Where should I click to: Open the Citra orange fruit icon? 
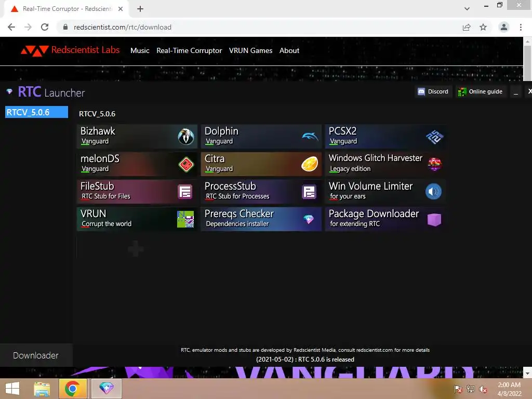[310, 164]
